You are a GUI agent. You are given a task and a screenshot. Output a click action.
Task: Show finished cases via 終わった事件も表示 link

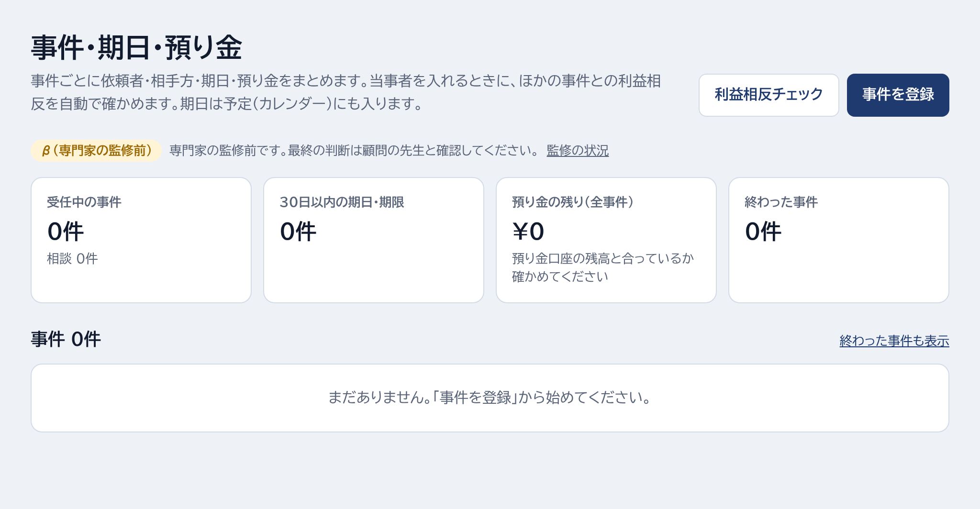(894, 341)
